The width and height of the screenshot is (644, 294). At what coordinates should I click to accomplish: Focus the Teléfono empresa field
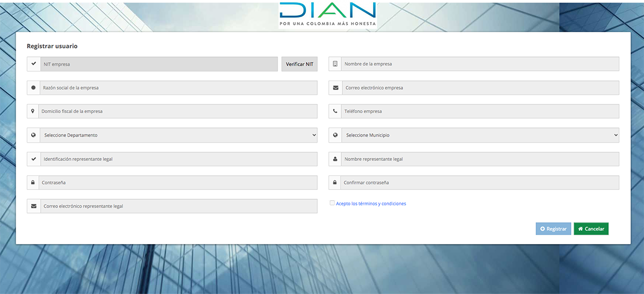click(x=480, y=111)
